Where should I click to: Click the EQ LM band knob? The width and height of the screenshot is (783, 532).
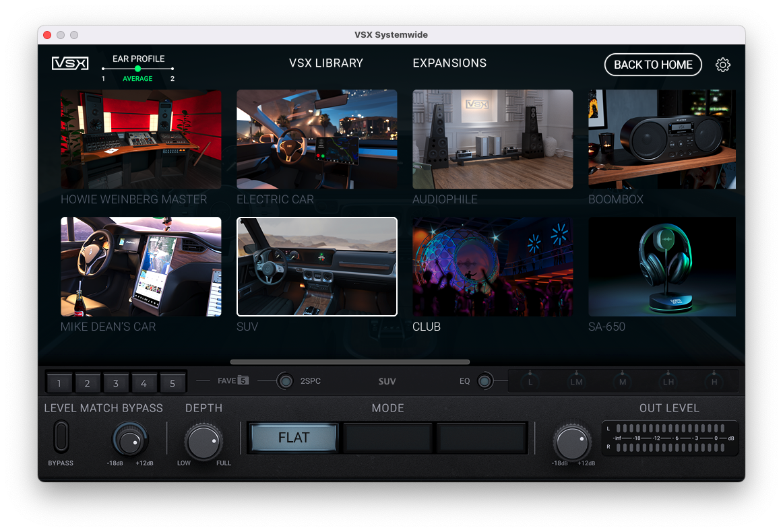coord(576,381)
